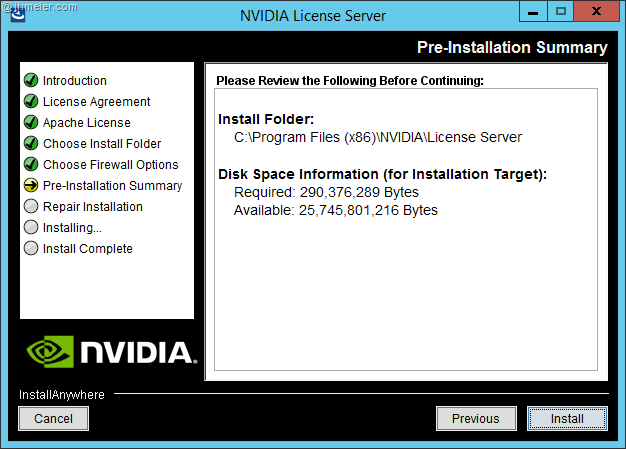Go back with the Previous button
The height and width of the screenshot is (449, 626).
point(475,418)
